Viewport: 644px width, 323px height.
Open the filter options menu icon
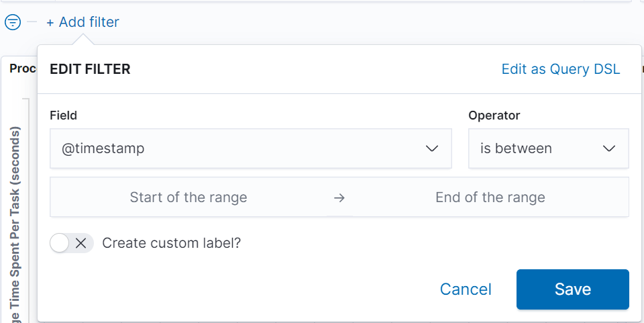pyautogui.click(x=13, y=22)
